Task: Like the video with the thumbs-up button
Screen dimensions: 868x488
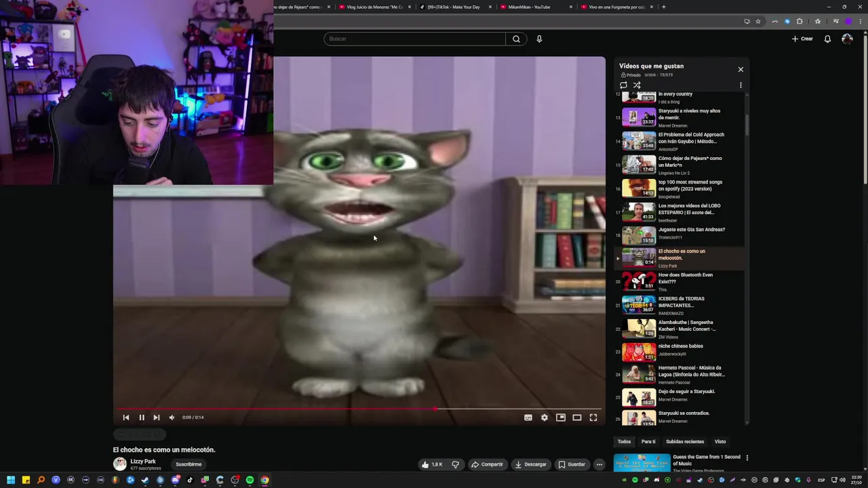Action: tap(431, 464)
